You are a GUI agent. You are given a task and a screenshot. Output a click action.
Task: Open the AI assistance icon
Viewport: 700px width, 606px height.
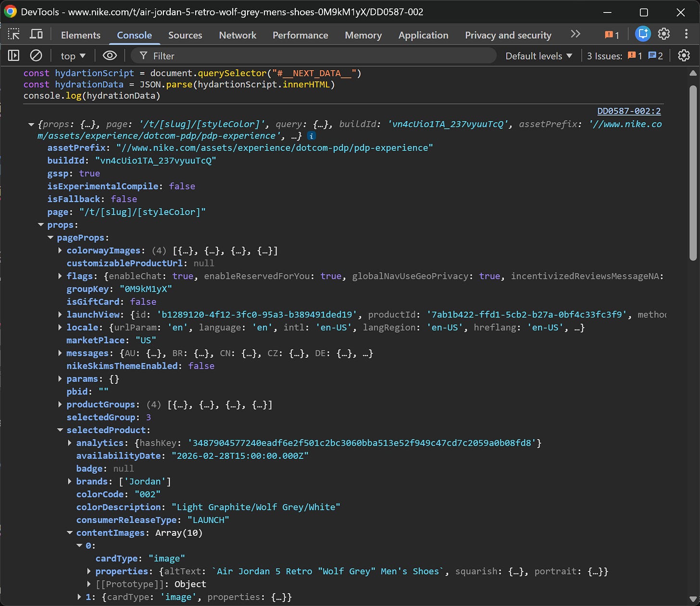tap(643, 34)
